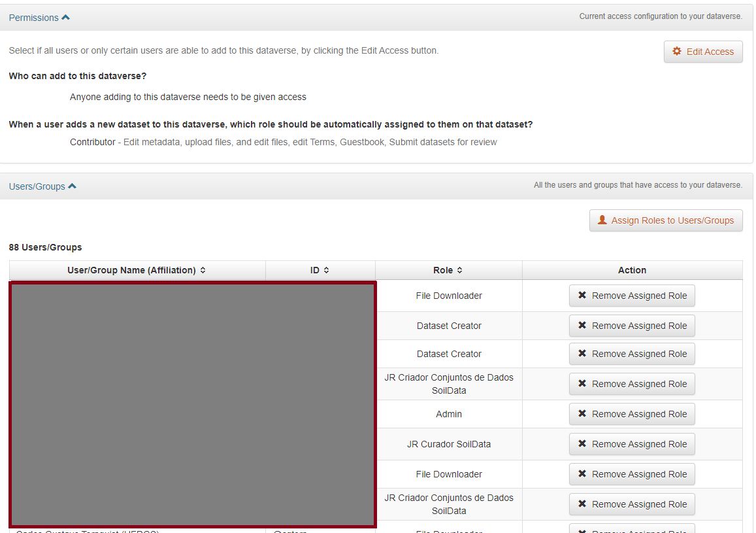Click the Action column header
Image resolution: width=756 pixels, height=533 pixels.
pos(632,270)
